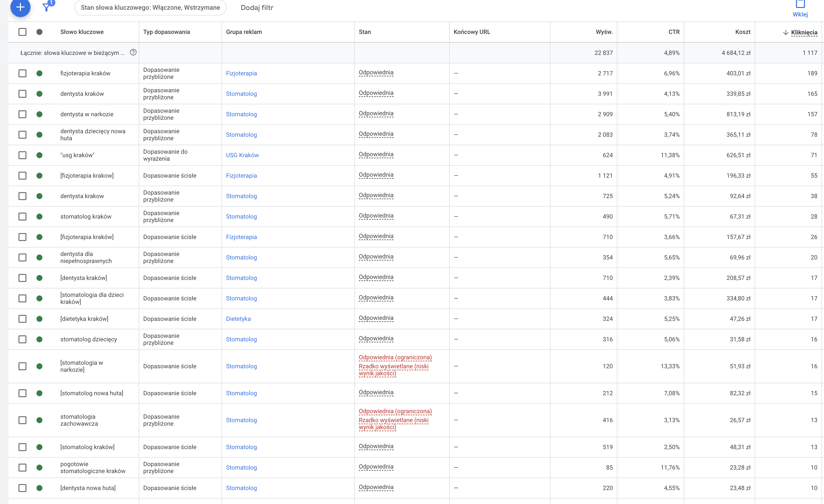824x504 pixels.
Task: Click the Dodaj filtr field
Action: [x=257, y=8]
